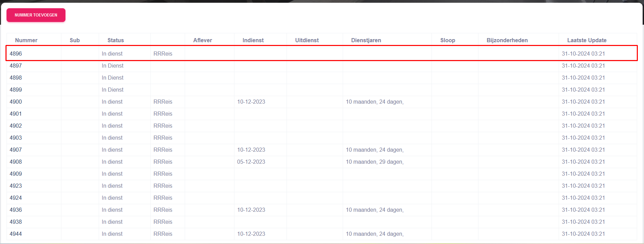
Task: Open the highlighted row number 4896
Action: [x=16, y=54]
